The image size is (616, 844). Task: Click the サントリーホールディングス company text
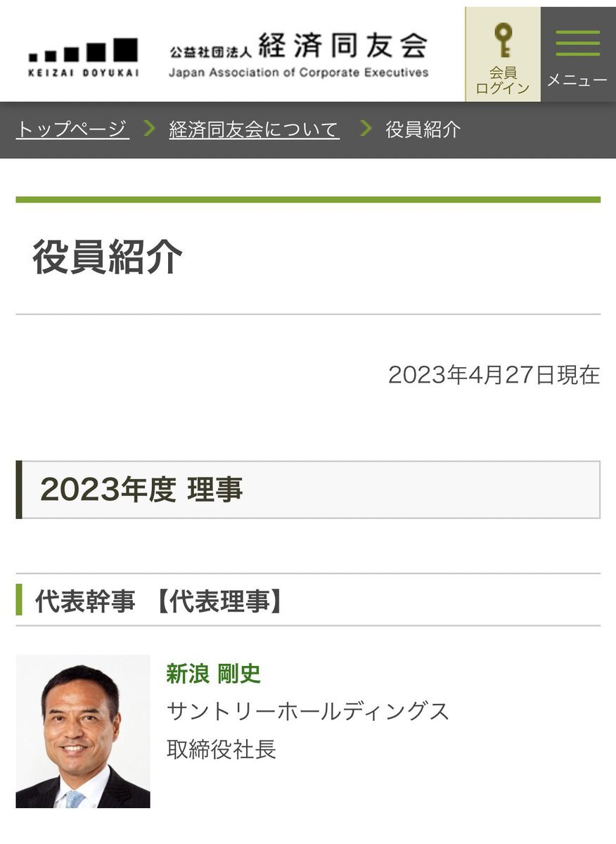pyautogui.click(x=308, y=711)
